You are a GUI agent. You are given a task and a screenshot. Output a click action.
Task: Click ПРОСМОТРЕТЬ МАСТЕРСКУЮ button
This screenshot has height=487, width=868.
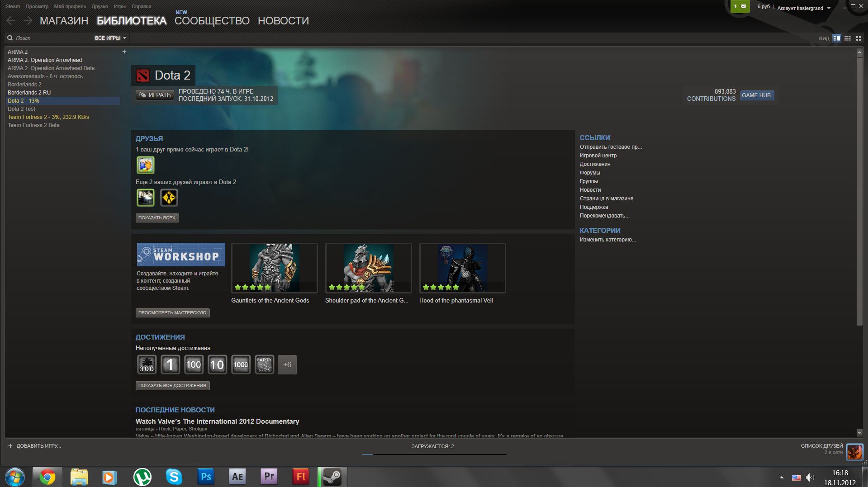click(172, 312)
